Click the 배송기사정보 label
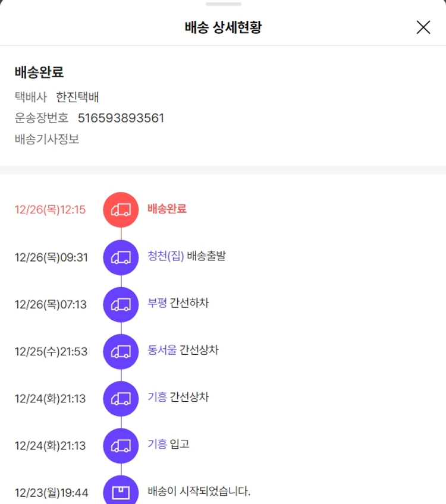 tap(47, 139)
